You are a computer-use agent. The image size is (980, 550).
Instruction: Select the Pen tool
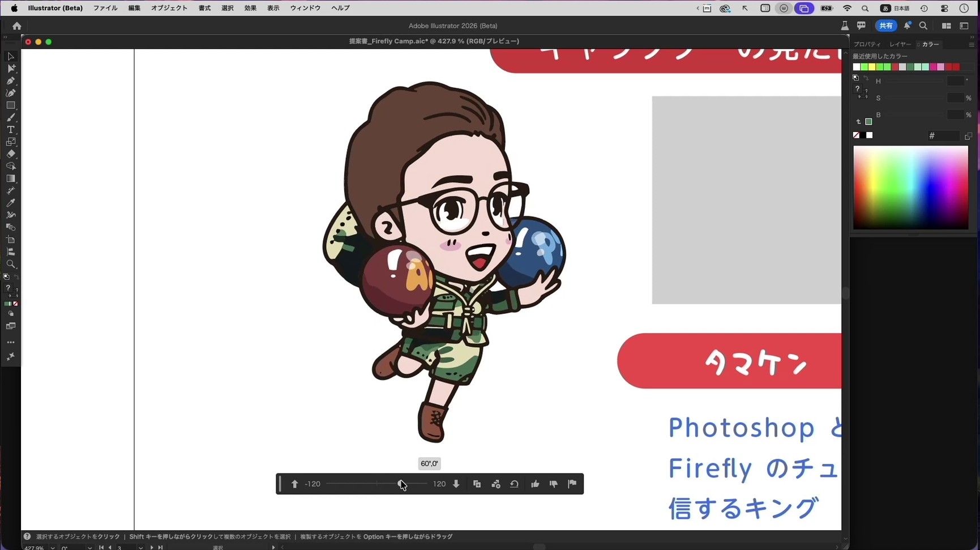coord(11,80)
